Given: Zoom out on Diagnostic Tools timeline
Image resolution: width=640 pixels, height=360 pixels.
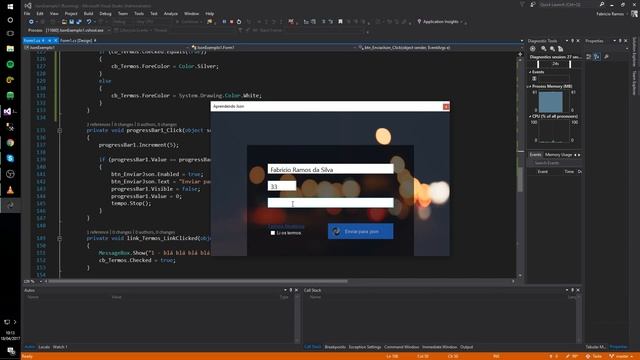Looking at the screenshot, I should (552, 49).
